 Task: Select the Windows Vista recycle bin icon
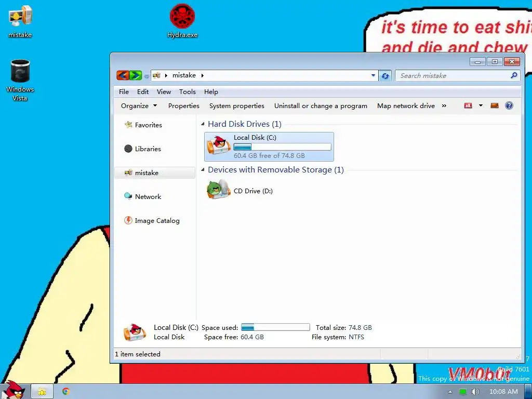click(x=20, y=81)
